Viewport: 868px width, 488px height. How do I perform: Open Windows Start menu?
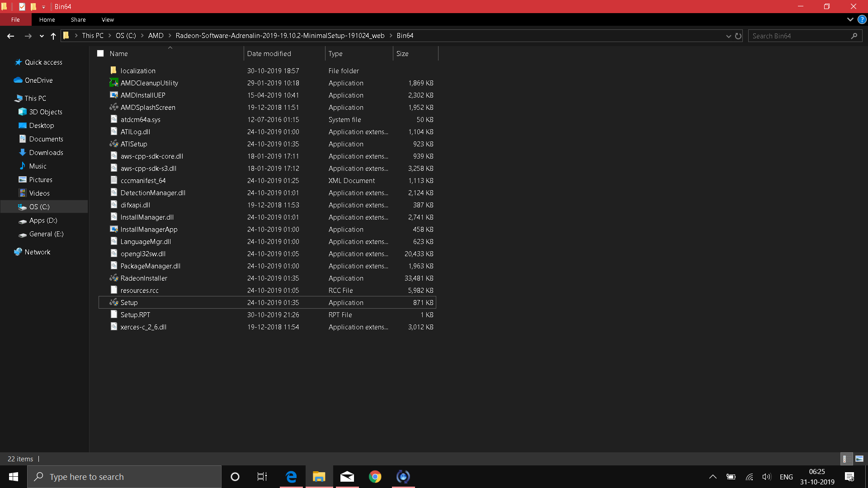tap(14, 477)
